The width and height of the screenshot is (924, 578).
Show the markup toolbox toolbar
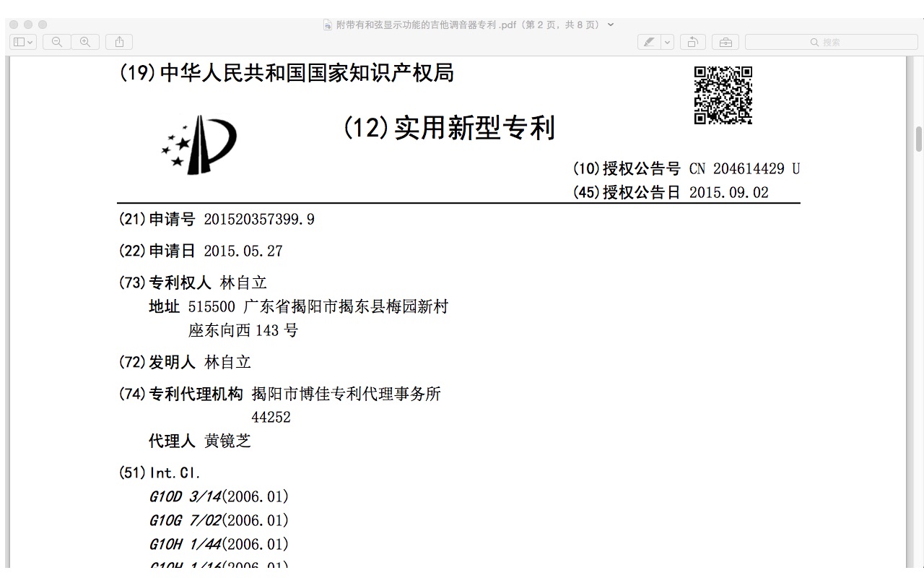[725, 42]
